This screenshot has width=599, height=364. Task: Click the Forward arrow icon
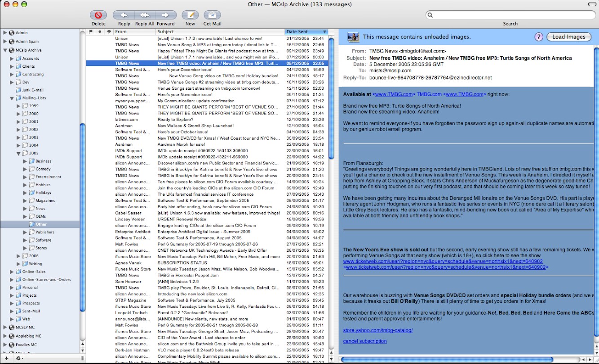[x=165, y=15]
